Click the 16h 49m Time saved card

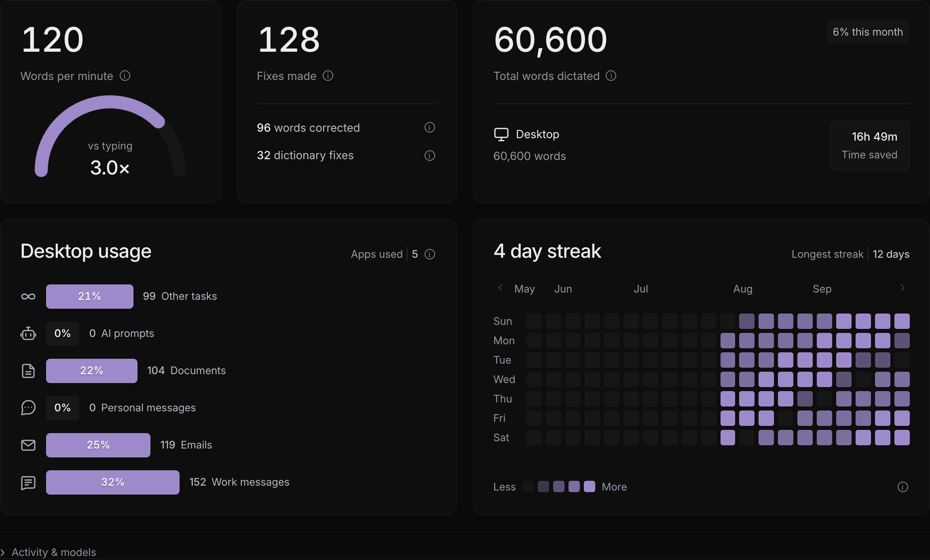pyautogui.click(x=870, y=145)
